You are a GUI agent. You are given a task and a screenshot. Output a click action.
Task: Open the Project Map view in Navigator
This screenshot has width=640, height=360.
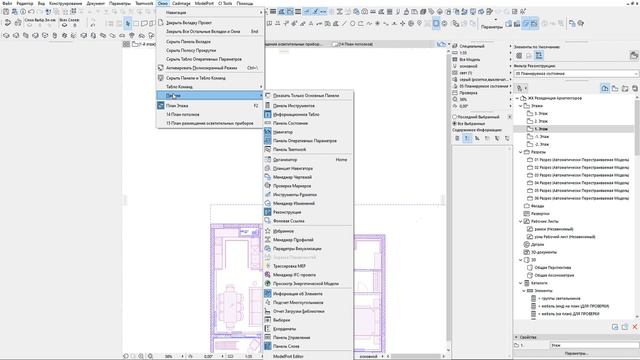605,88
